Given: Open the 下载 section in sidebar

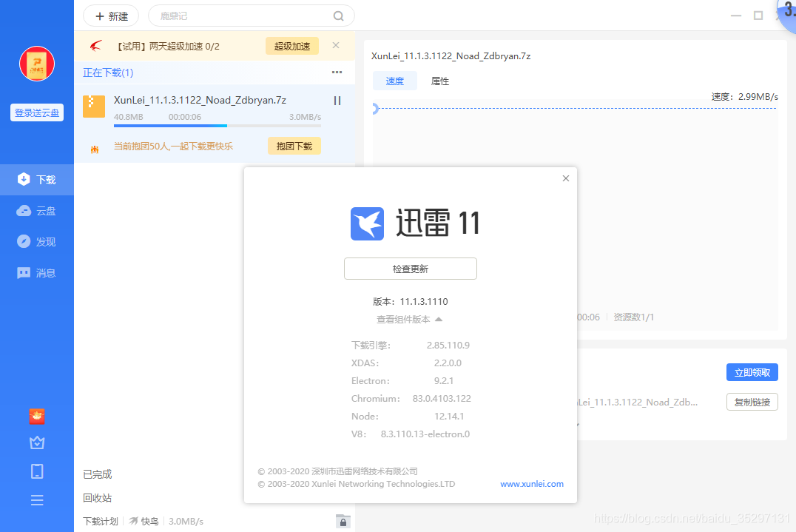Looking at the screenshot, I should coord(36,180).
